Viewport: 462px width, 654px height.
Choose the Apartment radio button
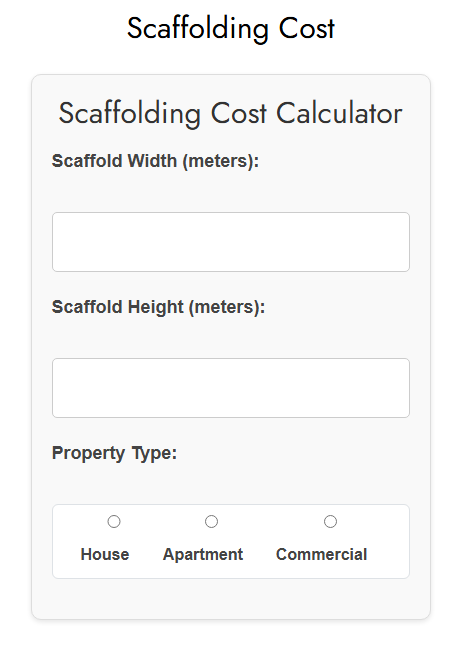tap(211, 521)
